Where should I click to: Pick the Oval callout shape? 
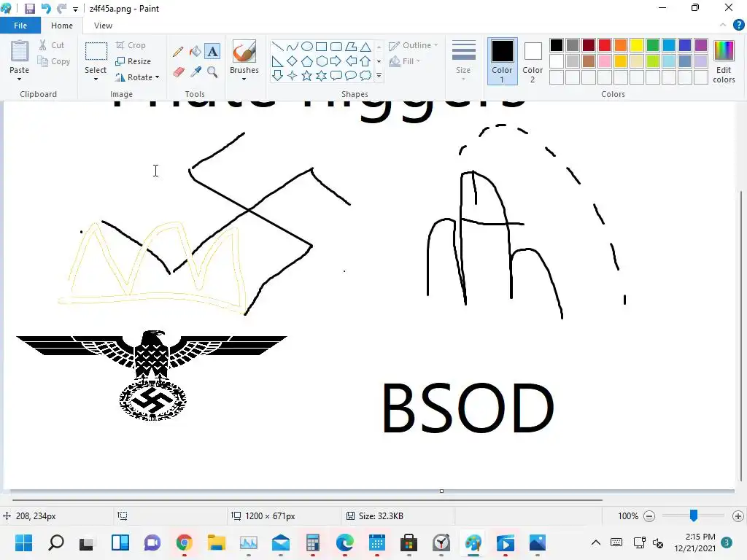coord(351,75)
